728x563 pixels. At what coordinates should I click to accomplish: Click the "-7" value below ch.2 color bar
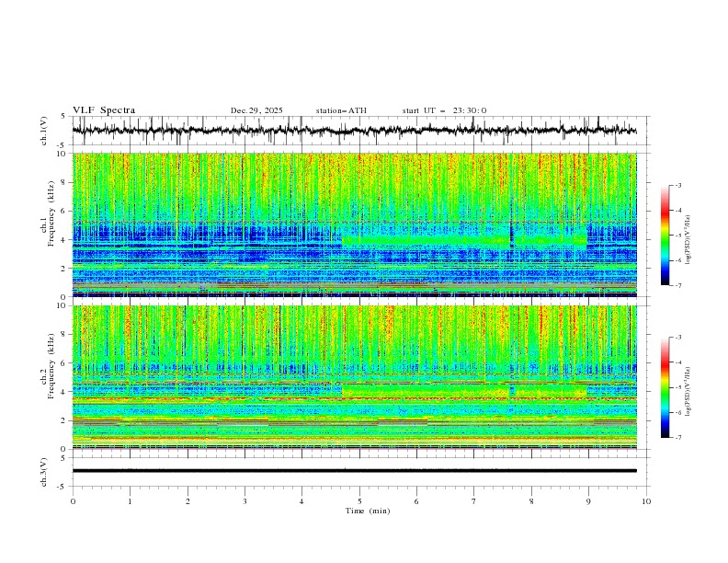677,437
